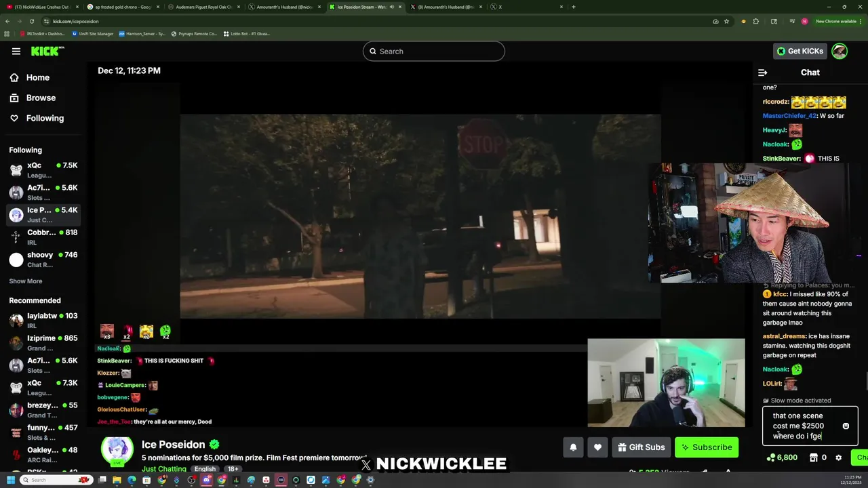The height and width of the screenshot is (488, 868).
Task: Open the chat shop icon
Action: [814, 457]
